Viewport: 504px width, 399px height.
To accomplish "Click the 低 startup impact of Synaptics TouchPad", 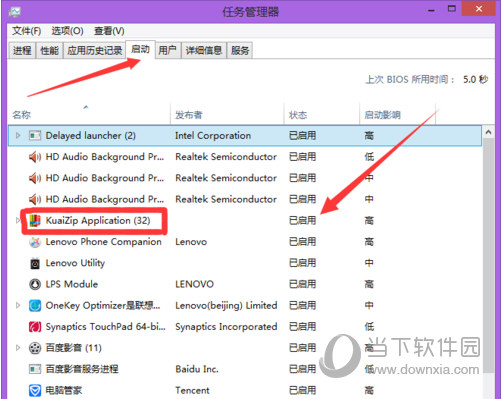I will [x=369, y=327].
